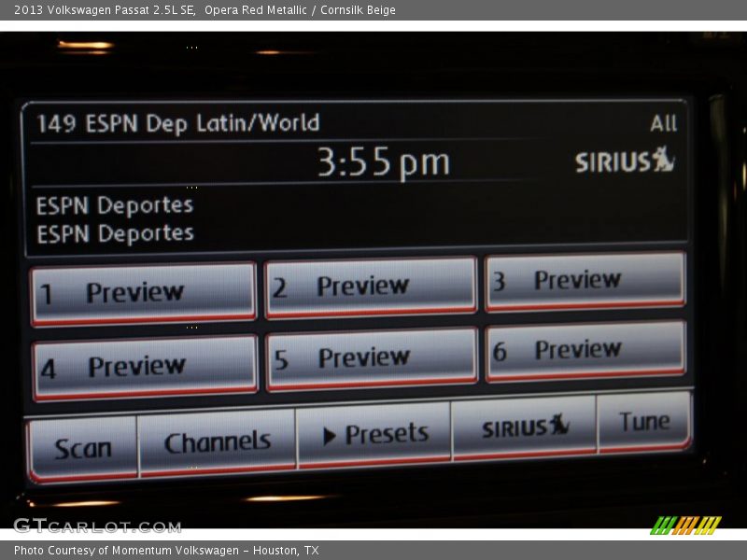Tap the Scan button
This screenshot has width=747, height=560.
[83, 448]
